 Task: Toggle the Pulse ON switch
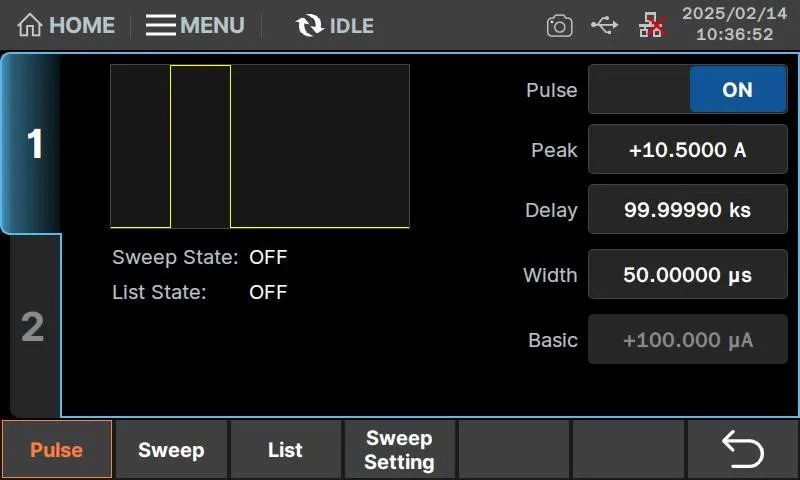tap(687, 90)
